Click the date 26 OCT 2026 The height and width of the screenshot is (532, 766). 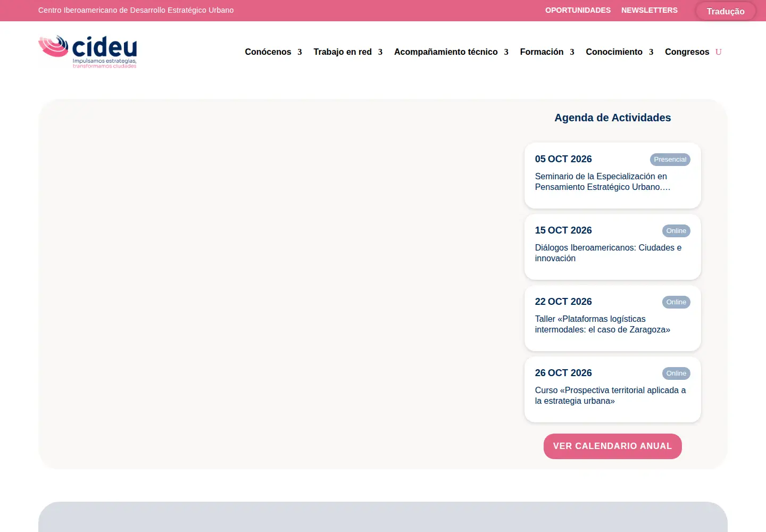click(x=563, y=373)
